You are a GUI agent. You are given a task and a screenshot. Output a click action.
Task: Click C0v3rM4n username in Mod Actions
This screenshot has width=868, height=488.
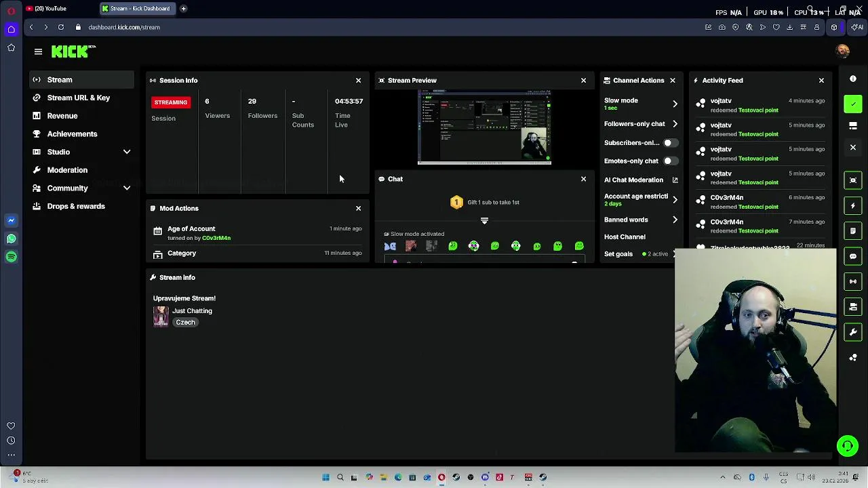(216, 238)
